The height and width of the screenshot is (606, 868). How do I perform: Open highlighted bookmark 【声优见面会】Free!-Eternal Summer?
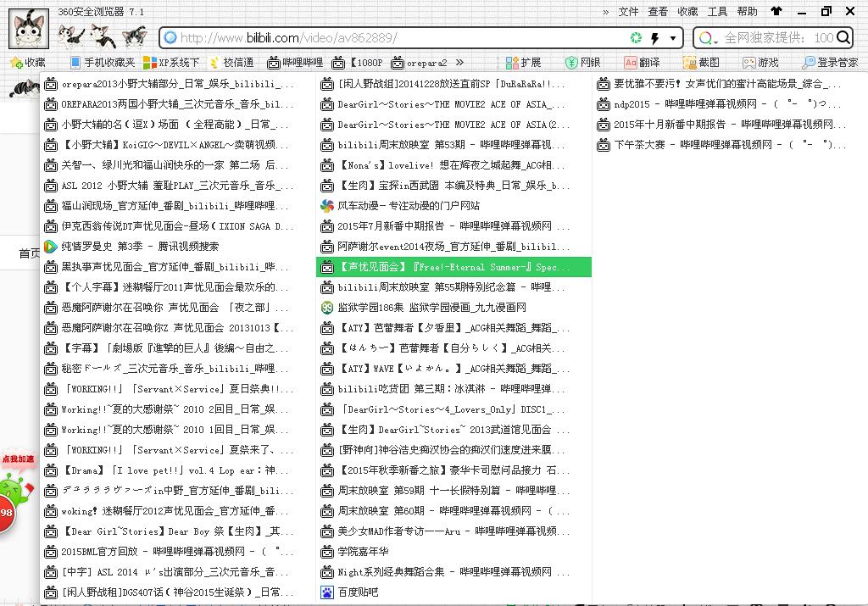pos(454,267)
